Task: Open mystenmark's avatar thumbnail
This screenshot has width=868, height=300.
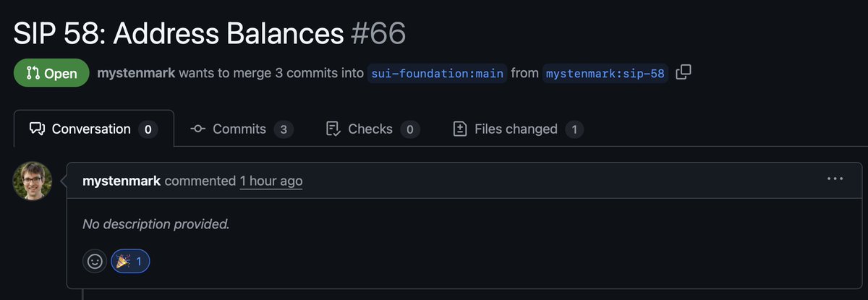Action: click(33, 181)
